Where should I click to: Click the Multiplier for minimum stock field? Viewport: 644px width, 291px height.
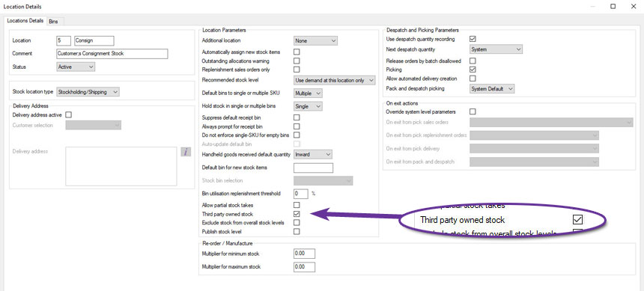(304, 254)
